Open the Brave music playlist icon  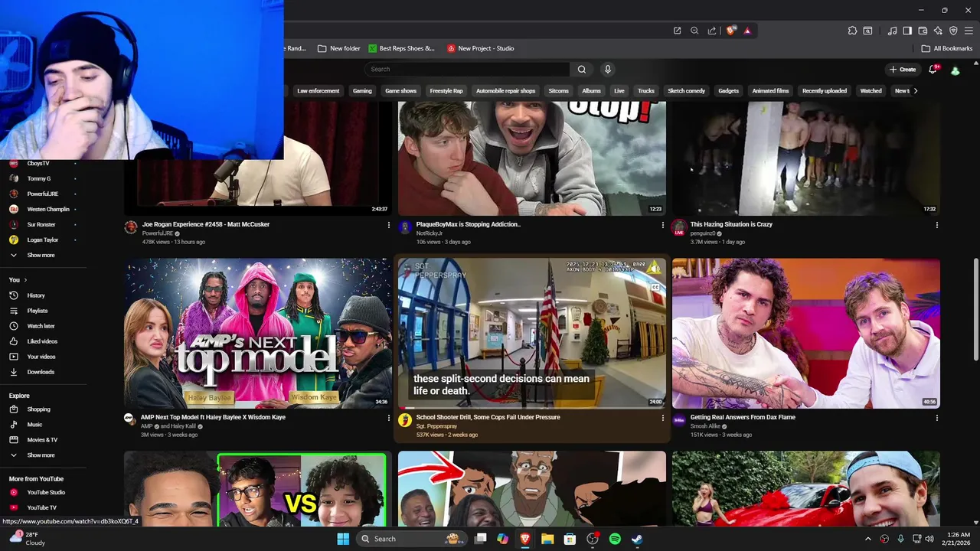coord(892,31)
